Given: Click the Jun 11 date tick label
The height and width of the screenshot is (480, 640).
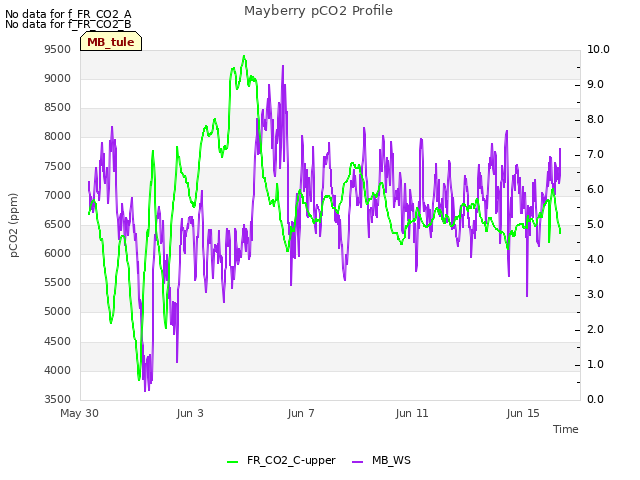Looking at the screenshot, I should pos(412,413).
